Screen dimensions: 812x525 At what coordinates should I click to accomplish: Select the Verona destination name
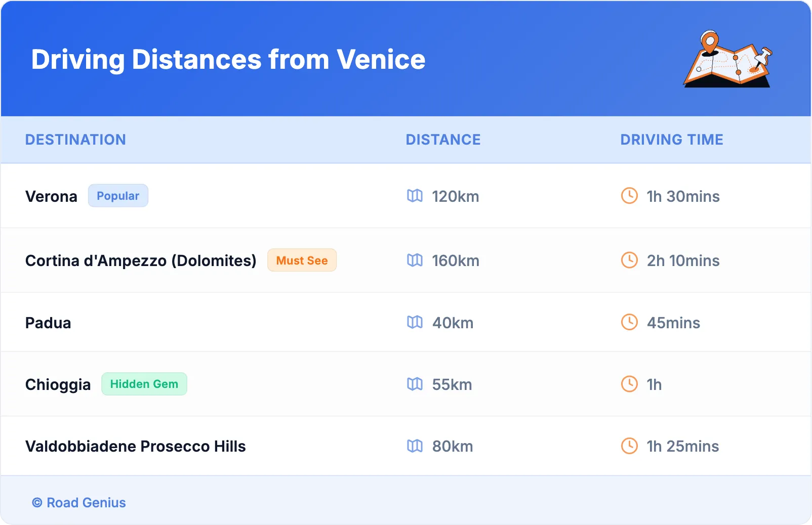coord(51,196)
